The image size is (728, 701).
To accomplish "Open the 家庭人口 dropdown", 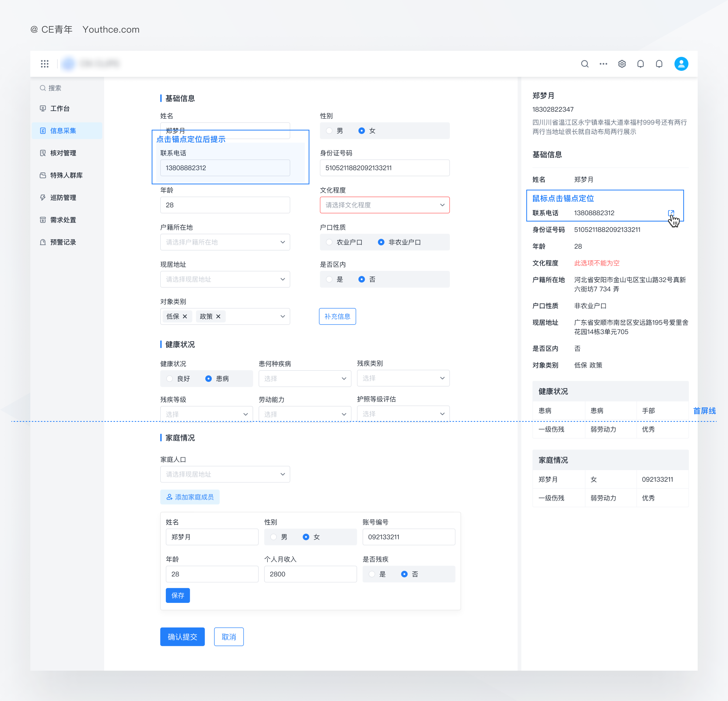I will 225,474.
